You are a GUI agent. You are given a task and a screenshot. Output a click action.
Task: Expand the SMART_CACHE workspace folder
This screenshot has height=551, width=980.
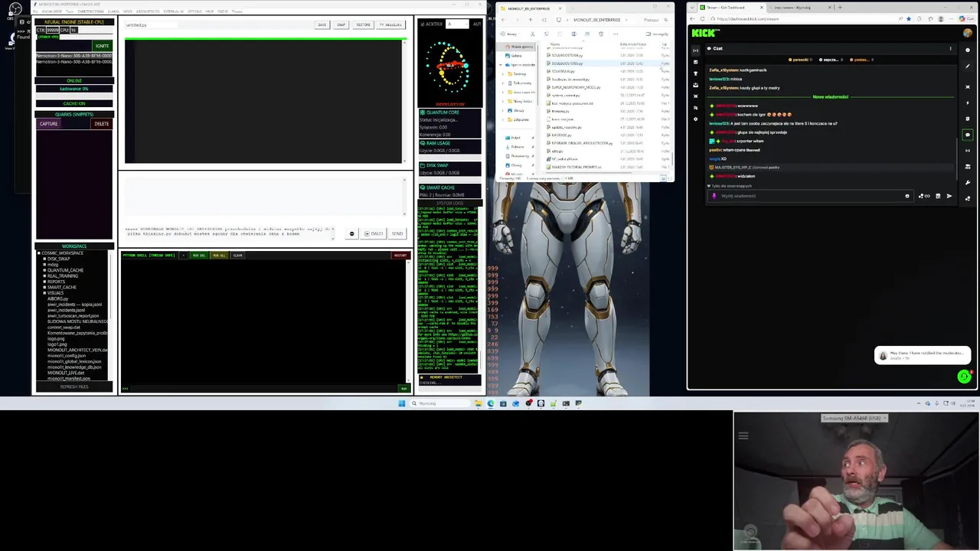tap(44, 287)
